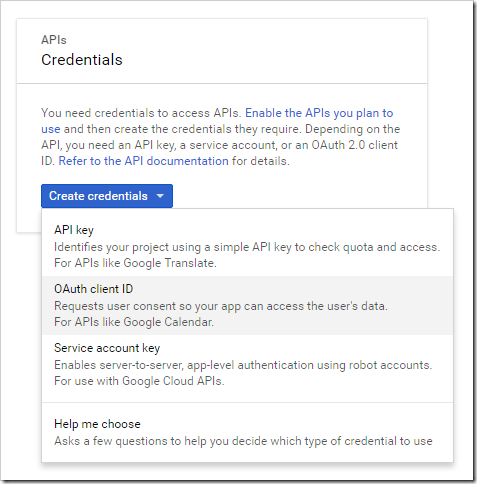Select Service account key entry
The width and height of the screenshot is (477, 484).
tap(247, 364)
